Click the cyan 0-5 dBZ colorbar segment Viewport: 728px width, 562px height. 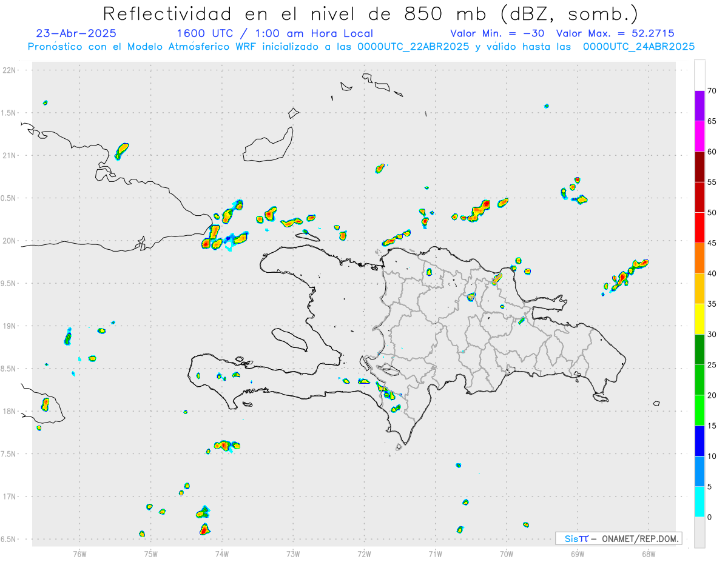(699, 502)
